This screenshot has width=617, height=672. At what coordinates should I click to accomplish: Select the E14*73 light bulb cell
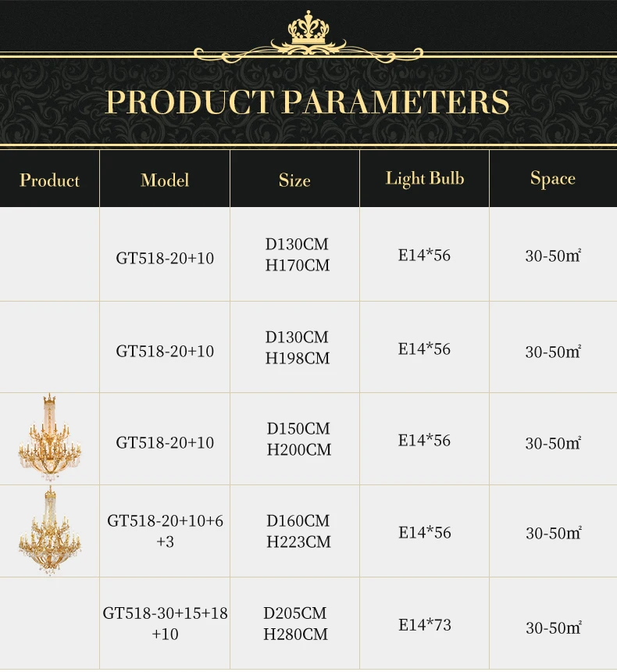tap(424, 625)
